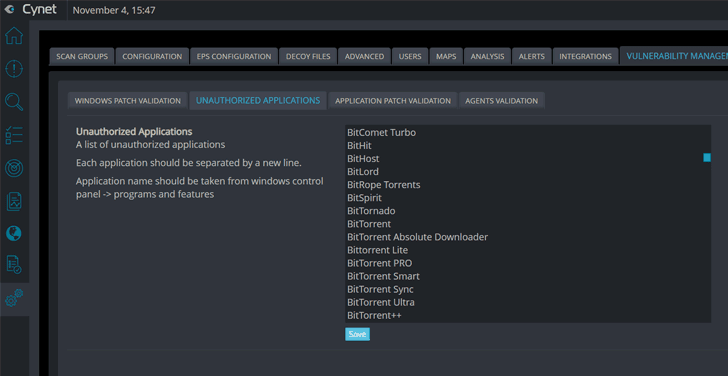This screenshot has width=728, height=376.
Task: Click the Save button below the list
Action: tap(358, 334)
